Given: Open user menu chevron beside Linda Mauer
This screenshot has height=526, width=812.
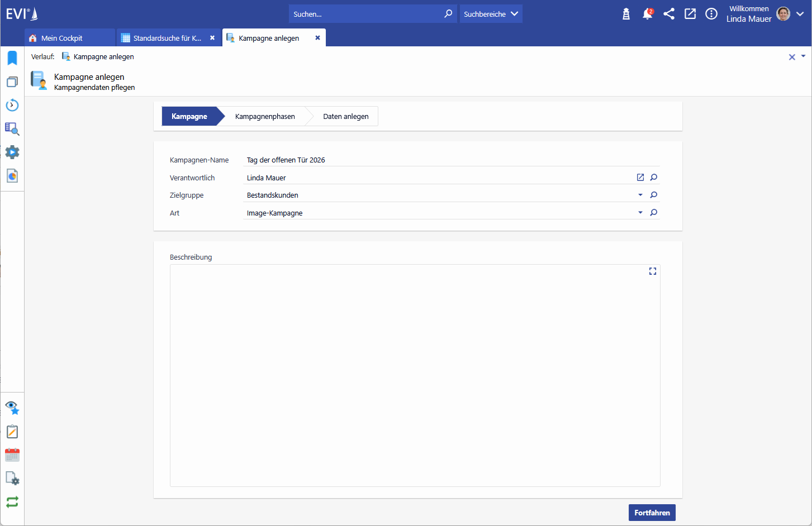Looking at the screenshot, I should click(x=800, y=14).
